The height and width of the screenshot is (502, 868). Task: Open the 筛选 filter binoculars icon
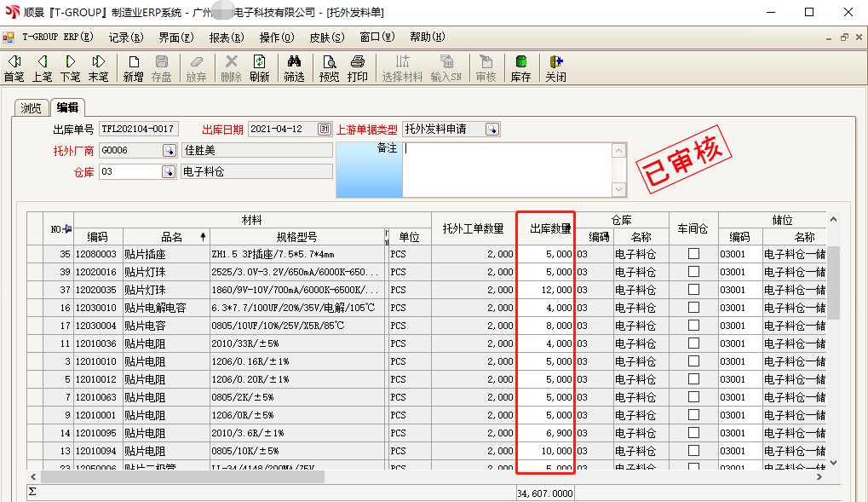(x=294, y=68)
